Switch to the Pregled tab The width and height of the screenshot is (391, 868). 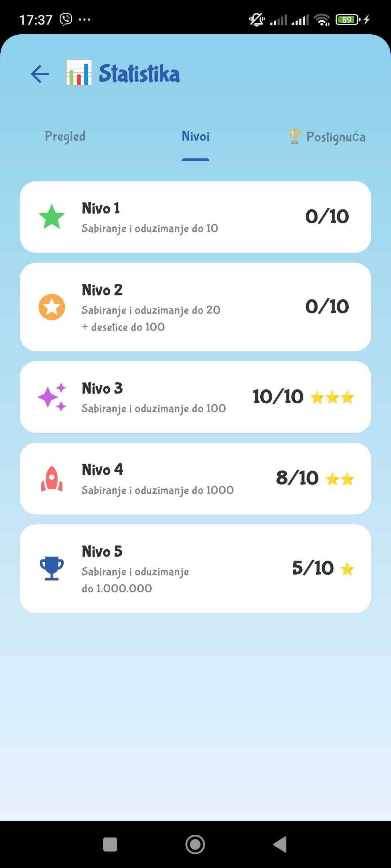click(65, 136)
